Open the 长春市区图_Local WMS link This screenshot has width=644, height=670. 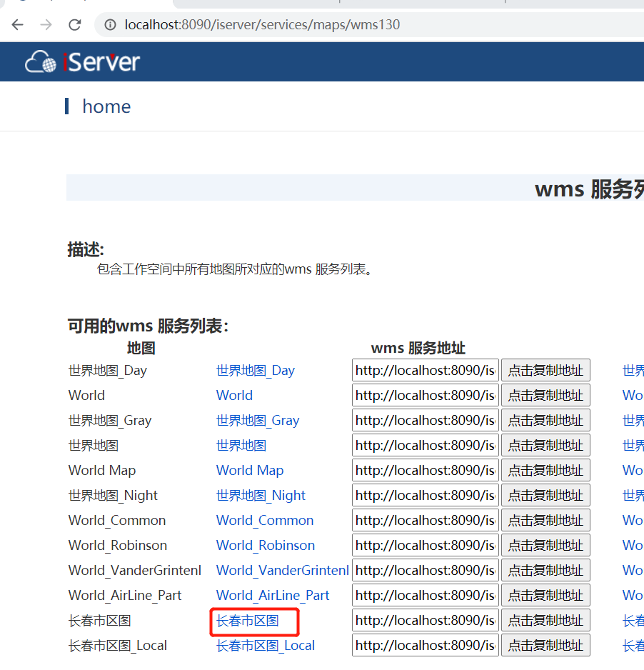[x=266, y=646]
